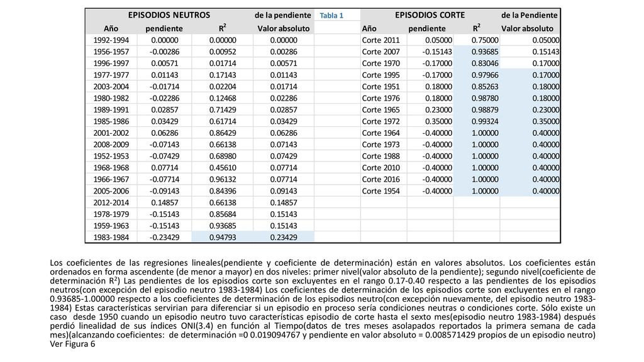Select the EPISODIOS CORTE header
Image resolution: width=644 pixels, height=362 pixels.
[430, 15]
